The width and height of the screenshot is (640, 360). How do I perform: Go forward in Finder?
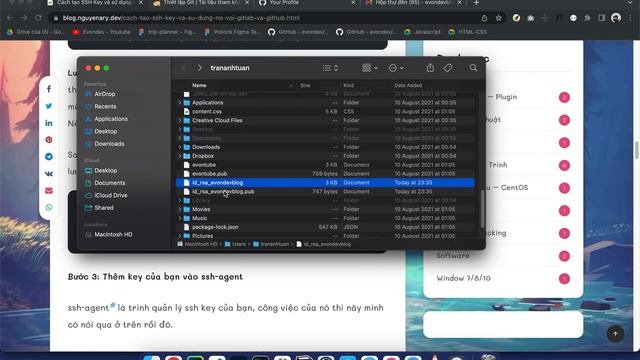[199, 68]
